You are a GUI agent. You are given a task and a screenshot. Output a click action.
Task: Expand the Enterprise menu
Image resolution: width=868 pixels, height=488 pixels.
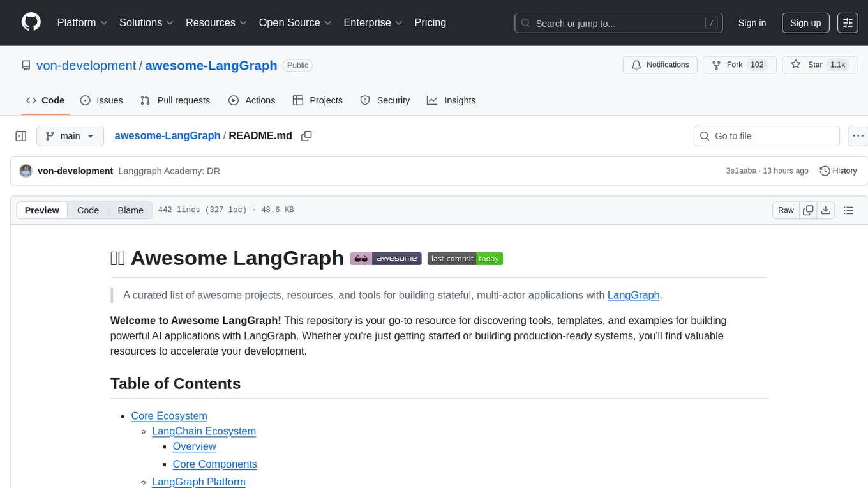(x=373, y=22)
